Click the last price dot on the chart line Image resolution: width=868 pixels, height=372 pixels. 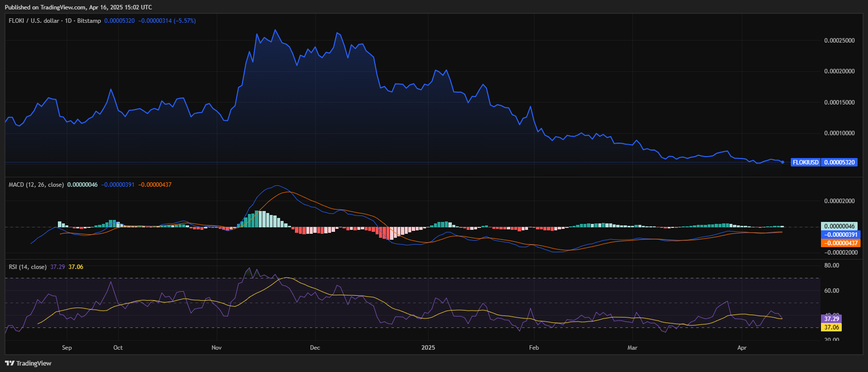coord(782,162)
